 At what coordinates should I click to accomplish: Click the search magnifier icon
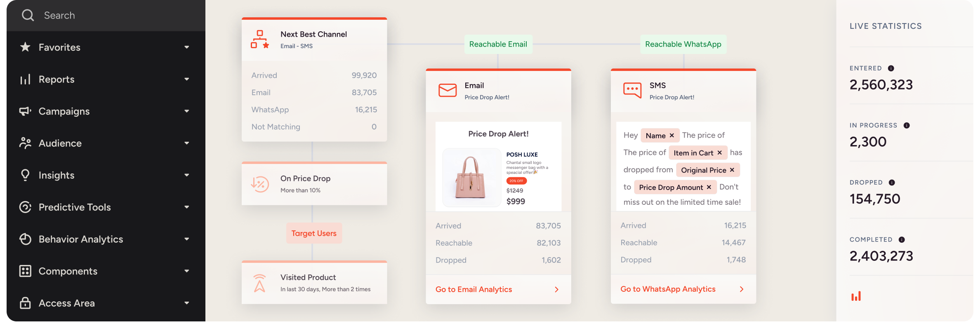(x=28, y=15)
